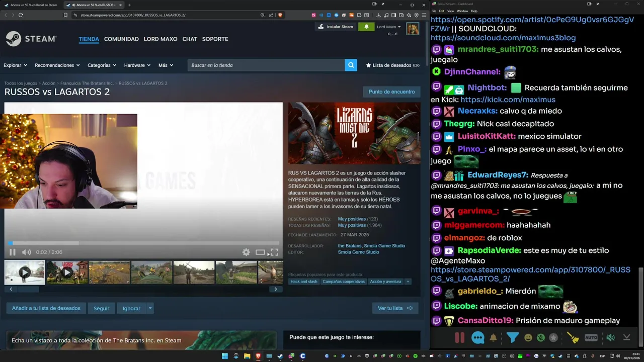The image size is (644, 362).
Task: Open the Acción breadcrumb link
Action: coord(49,83)
